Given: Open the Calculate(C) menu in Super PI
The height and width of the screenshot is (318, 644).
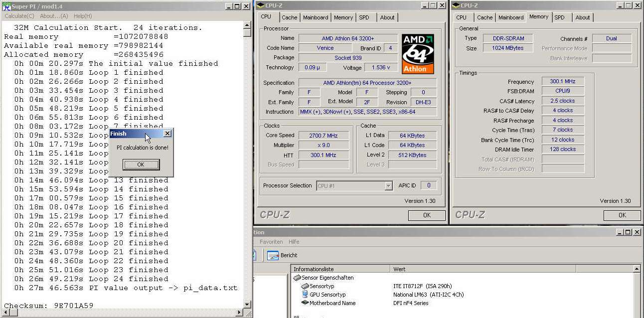Looking at the screenshot, I should click(x=19, y=16).
